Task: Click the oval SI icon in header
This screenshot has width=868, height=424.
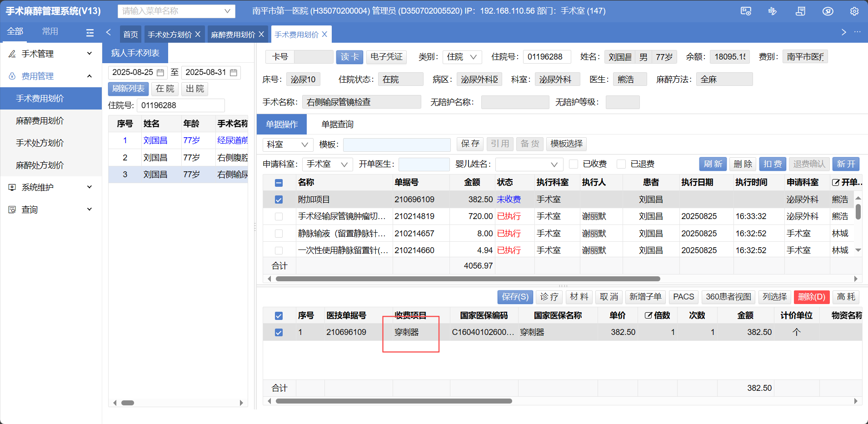Action: (828, 11)
